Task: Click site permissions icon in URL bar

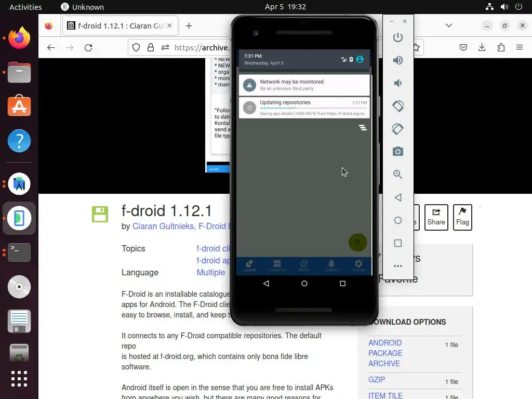Action: click(x=165, y=47)
